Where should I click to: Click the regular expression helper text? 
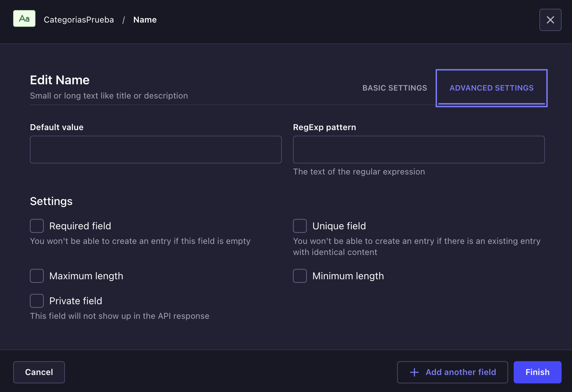pos(359,172)
